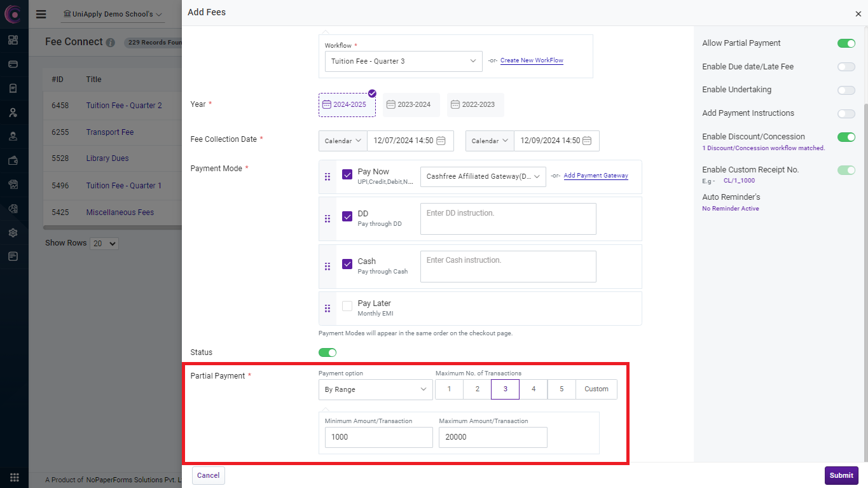Screen dimensions: 868x488
Task: Click the hamburger menu icon
Action: 41,14
